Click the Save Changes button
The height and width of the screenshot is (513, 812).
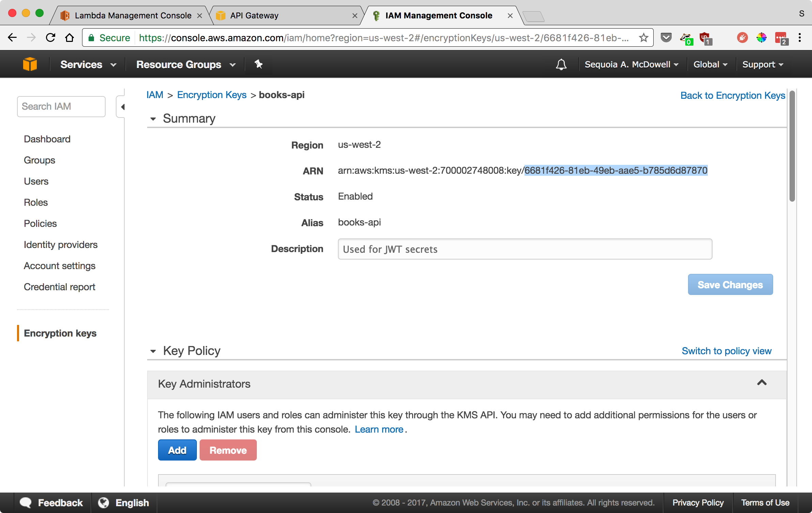pos(730,284)
